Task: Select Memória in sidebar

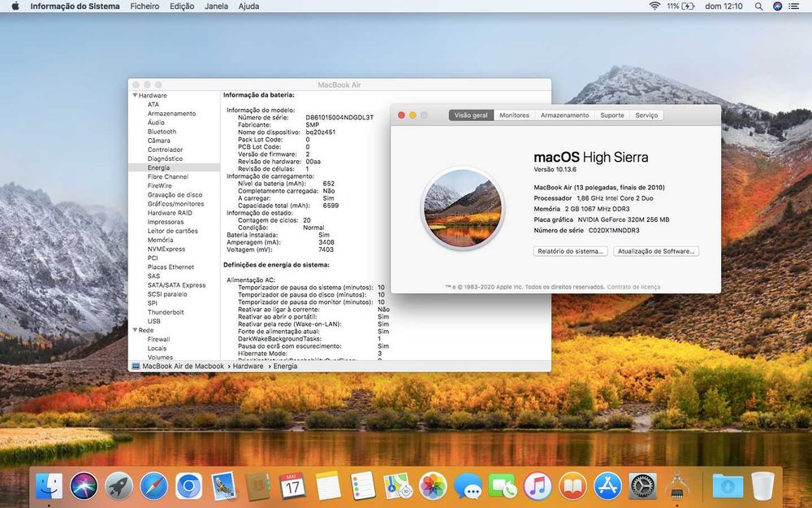Action: pyautogui.click(x=160, y=240)
